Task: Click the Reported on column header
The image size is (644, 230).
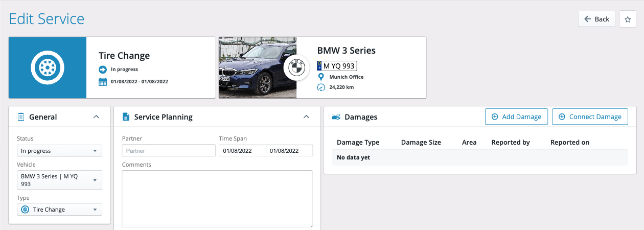Action: [x=570, y=142]
